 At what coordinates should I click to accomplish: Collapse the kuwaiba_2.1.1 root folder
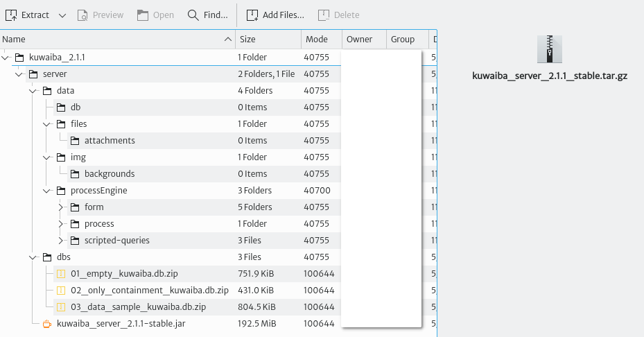[x=6, y=58]
